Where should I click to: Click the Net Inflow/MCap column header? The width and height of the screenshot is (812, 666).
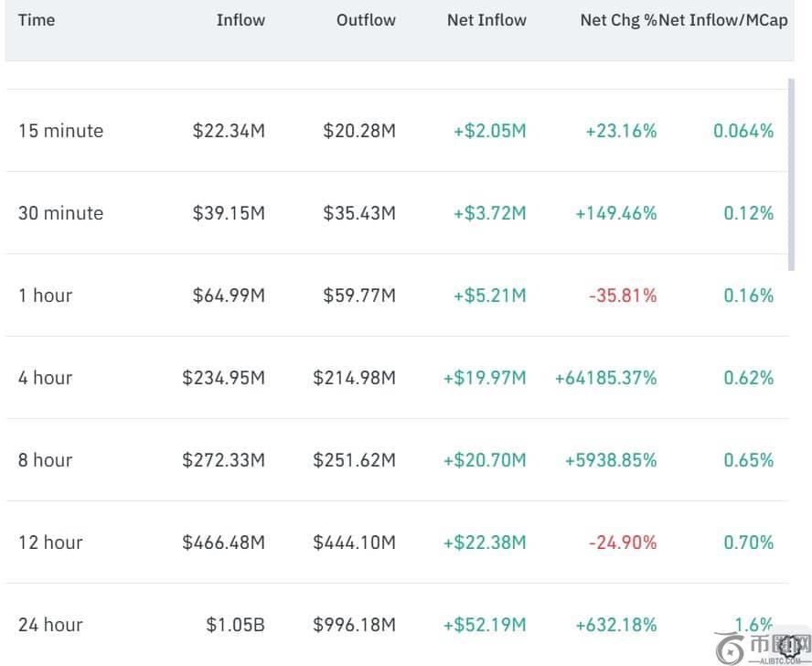[x=723, y=20]
